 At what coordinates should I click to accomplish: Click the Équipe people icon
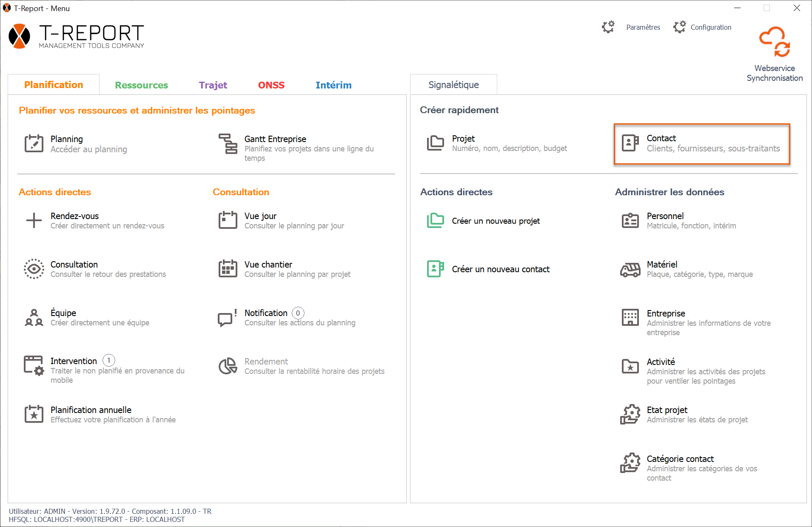point(34,317)
